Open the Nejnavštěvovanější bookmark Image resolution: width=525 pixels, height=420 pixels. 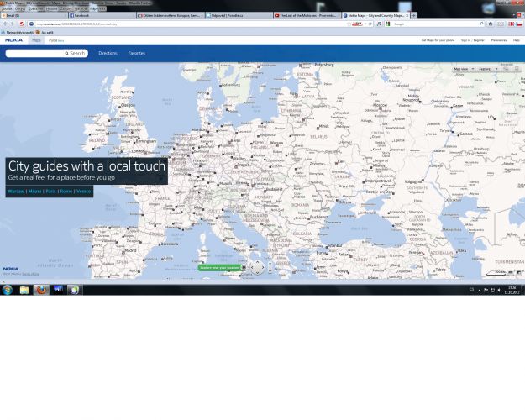(18, 33)
